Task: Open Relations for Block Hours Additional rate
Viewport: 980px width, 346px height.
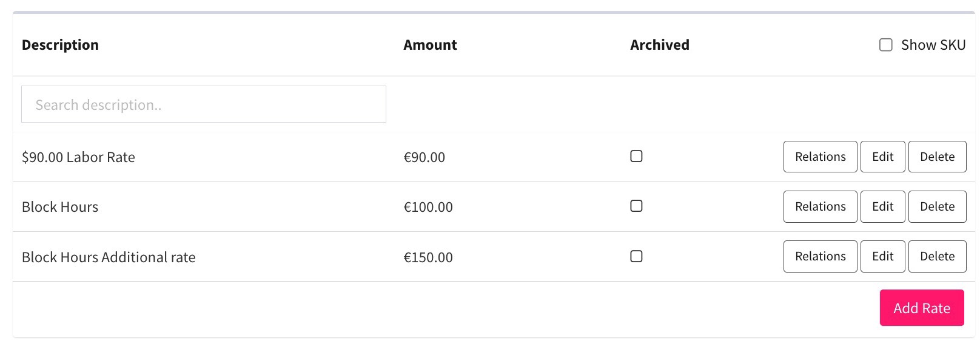Action: [x=820, y=256]
